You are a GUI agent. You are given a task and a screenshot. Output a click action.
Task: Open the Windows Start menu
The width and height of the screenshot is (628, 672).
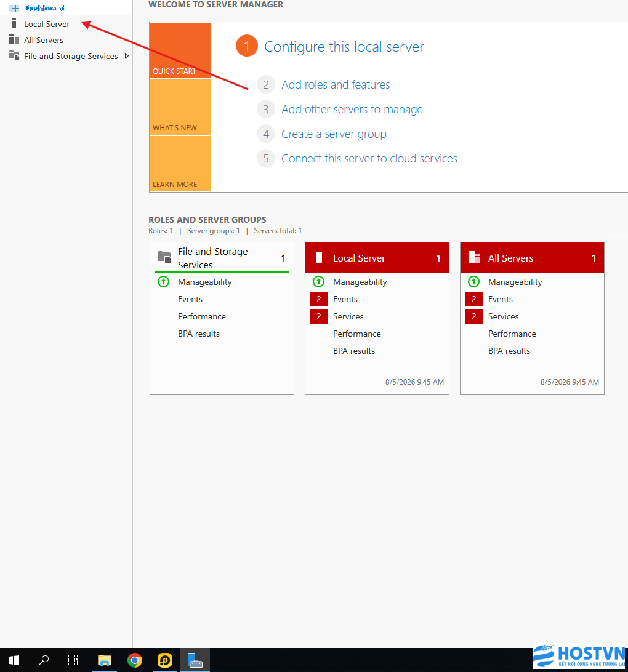(14, 660)
